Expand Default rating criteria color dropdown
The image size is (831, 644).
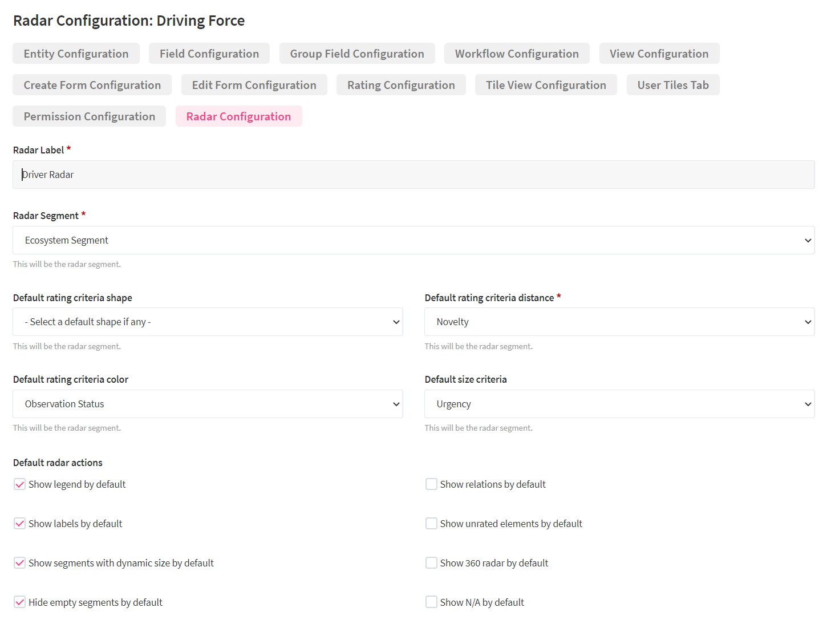pos(208,404)
